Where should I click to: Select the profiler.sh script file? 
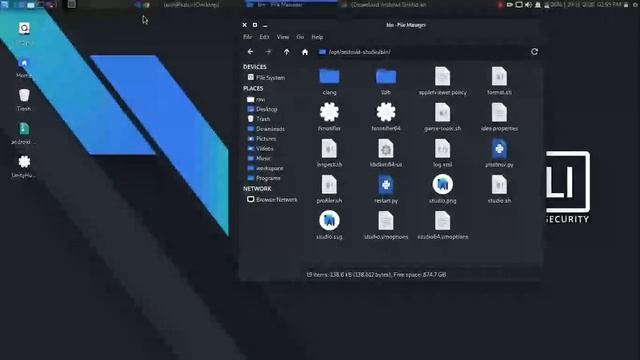coord(329,189)
